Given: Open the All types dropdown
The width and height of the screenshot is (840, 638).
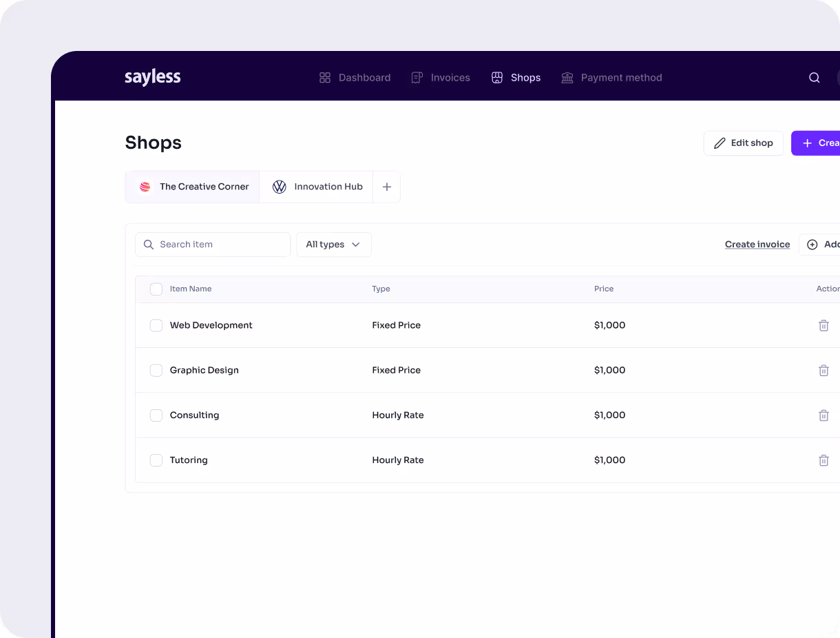Looking at the screenshot, I should pos(334,245).
